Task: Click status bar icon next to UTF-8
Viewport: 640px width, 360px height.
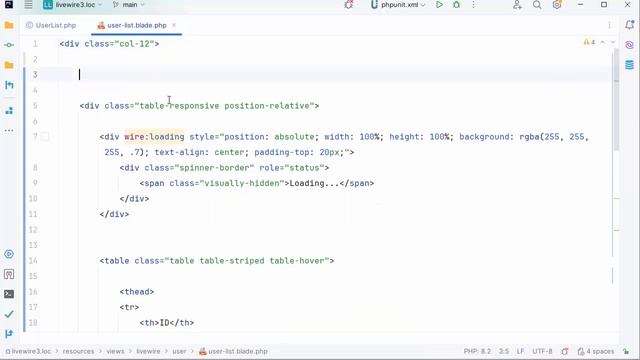Action: [x=564, y=351]
